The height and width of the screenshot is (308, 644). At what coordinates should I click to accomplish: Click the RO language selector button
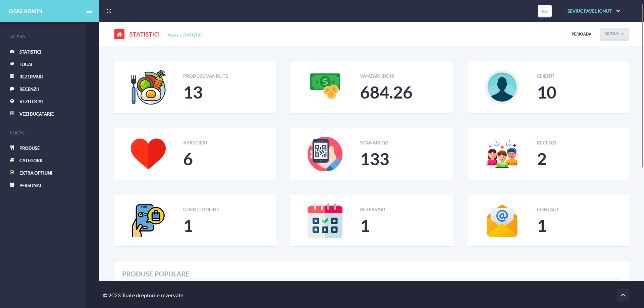545,11
